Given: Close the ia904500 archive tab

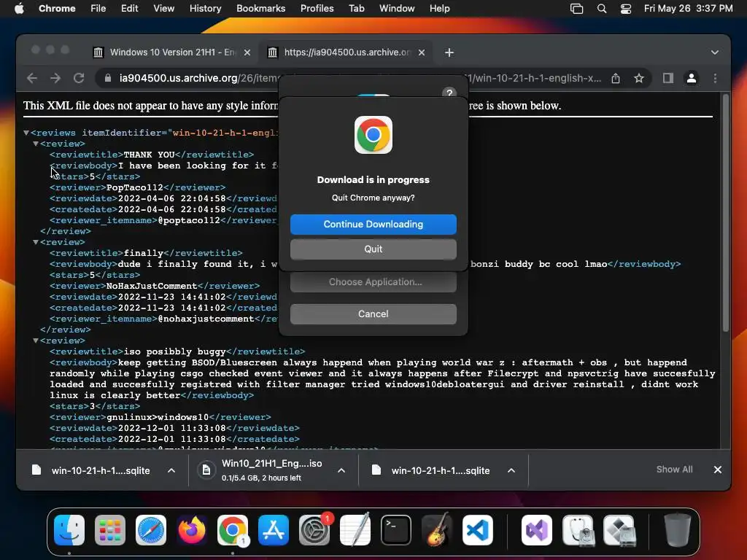Looking at the screenshot, I should coord(421,52).
